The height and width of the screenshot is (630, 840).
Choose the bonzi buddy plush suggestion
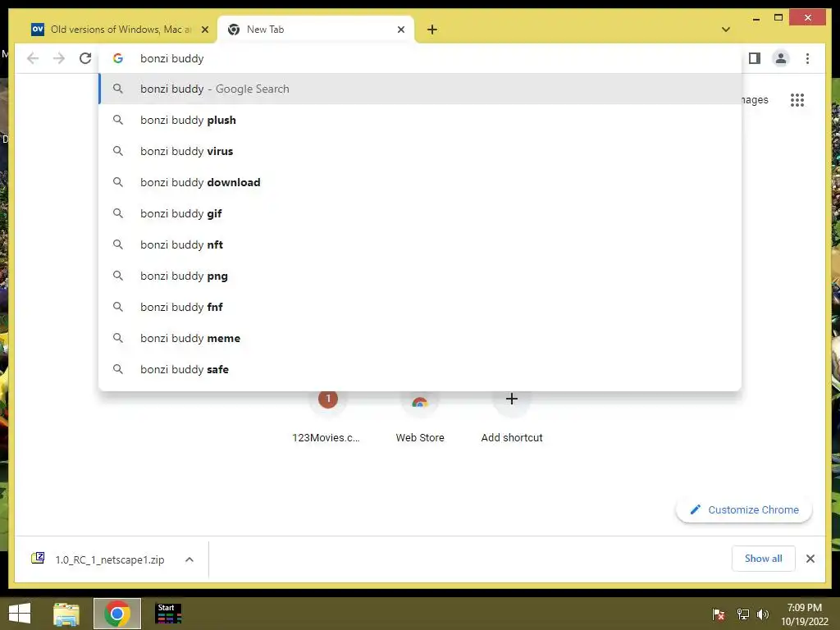point(420,120)
